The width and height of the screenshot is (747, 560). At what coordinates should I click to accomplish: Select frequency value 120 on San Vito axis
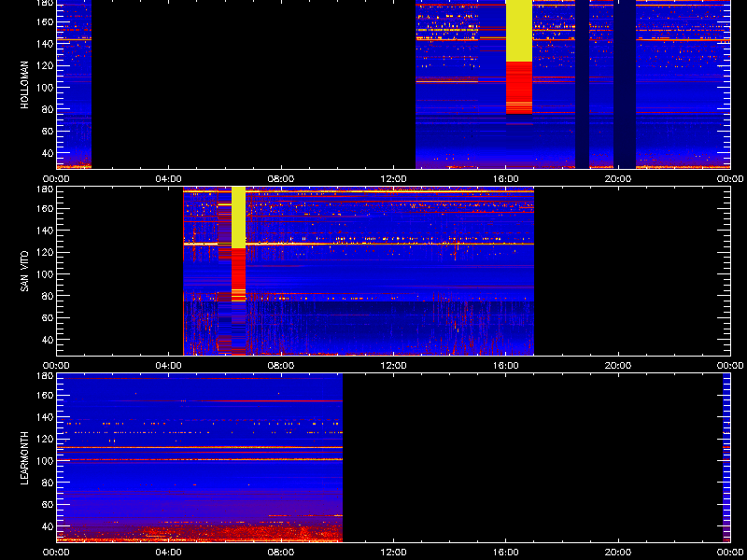(44, 252)
